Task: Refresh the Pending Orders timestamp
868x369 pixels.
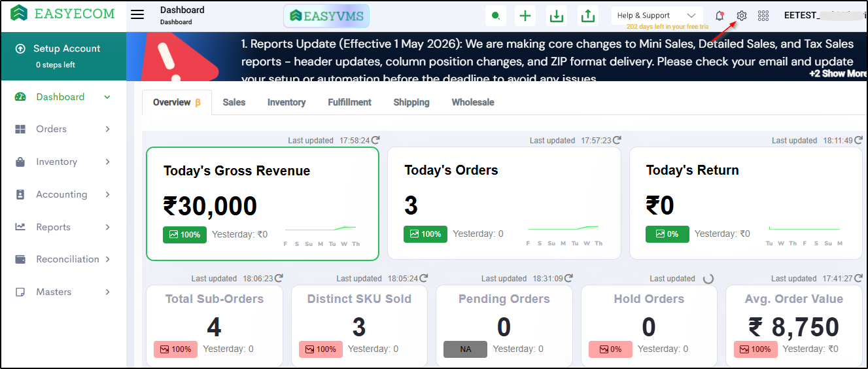Action: 568,278
